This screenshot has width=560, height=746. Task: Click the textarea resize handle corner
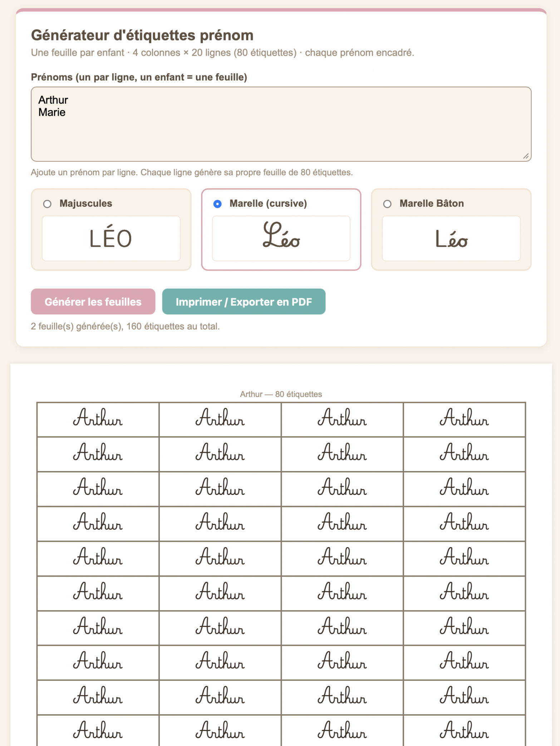(x=526, y=156)
